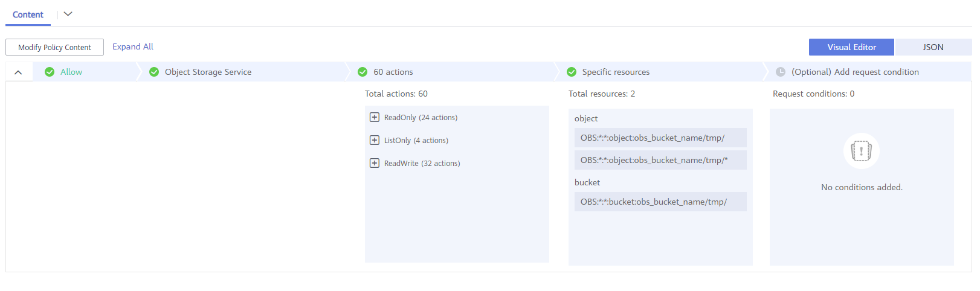Image resolution: width=980 pixels, height=291 pixels.
Task: Select the bucket resource obs_bucket_name/tmp/
Action: click(660, 202)
